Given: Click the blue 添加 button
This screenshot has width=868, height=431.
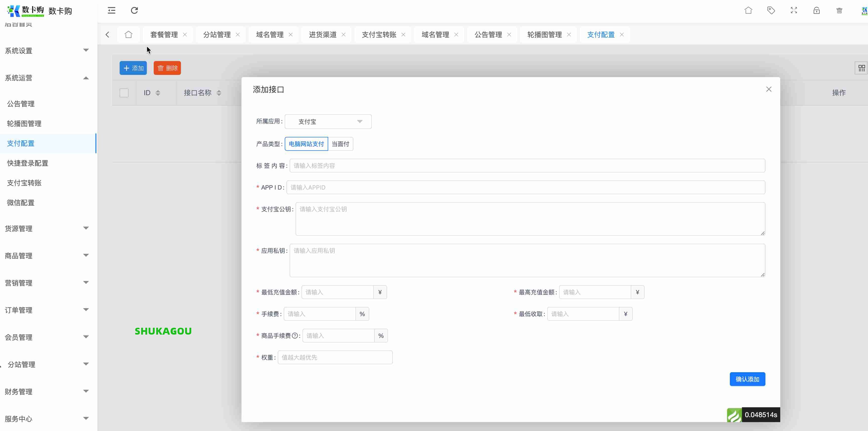Looking at the screenshot, I should coord(133,68).
